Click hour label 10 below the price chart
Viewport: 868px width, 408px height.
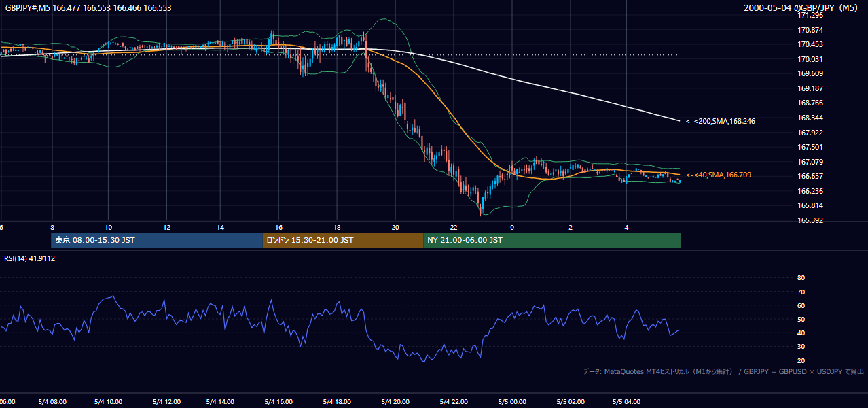click(x=109, y=227)
